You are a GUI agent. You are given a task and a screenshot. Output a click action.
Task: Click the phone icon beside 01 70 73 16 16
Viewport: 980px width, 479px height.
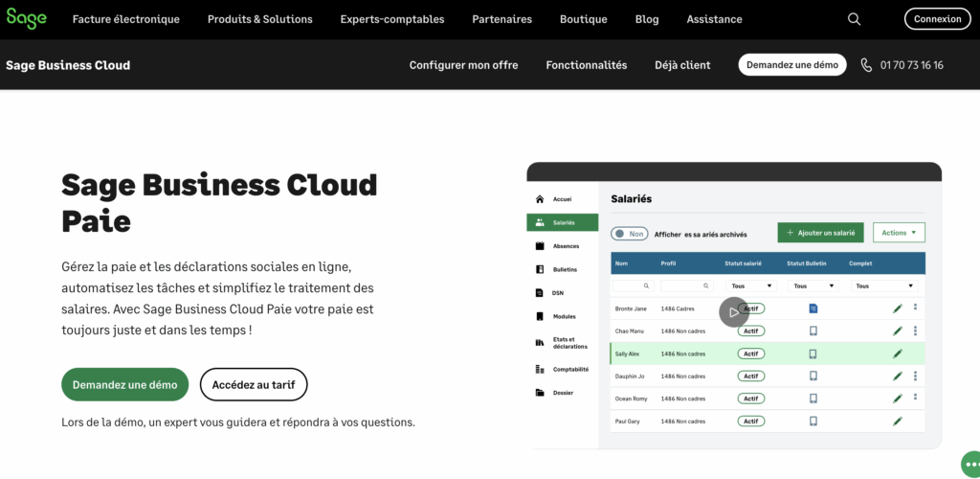tap(866, 65)
